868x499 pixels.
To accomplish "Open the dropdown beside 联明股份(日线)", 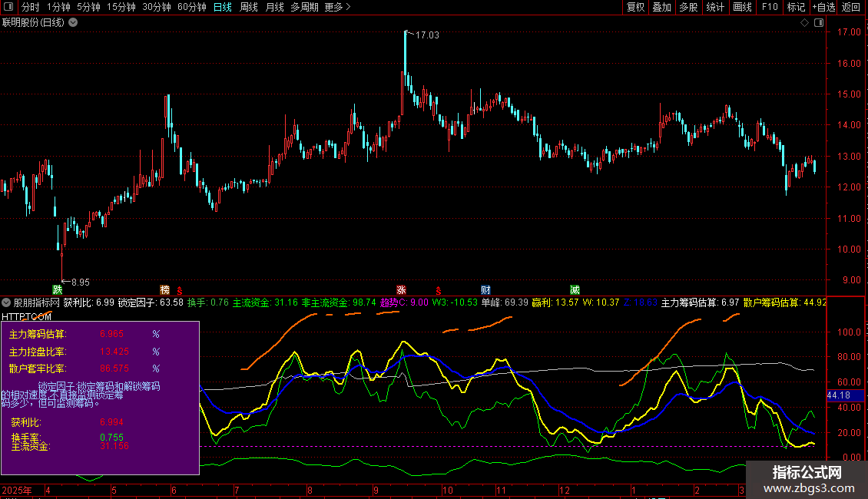I will 73,22.
